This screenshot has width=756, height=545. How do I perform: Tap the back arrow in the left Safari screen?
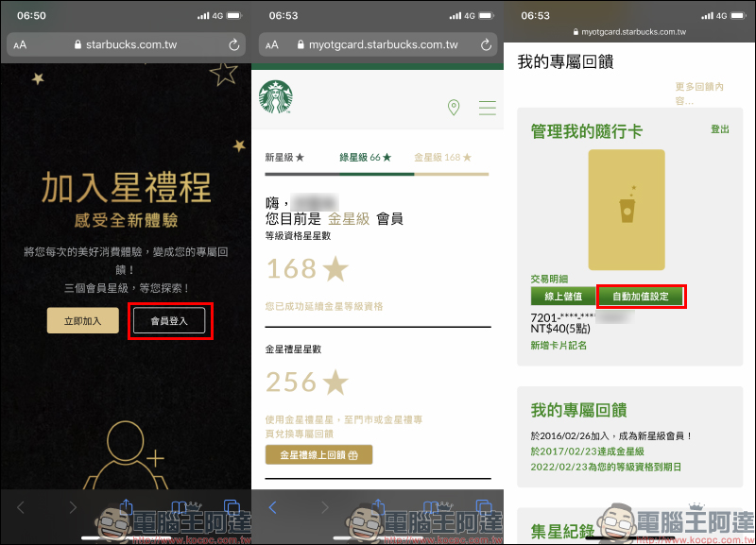pyautogui.click(x=20, y=507)
